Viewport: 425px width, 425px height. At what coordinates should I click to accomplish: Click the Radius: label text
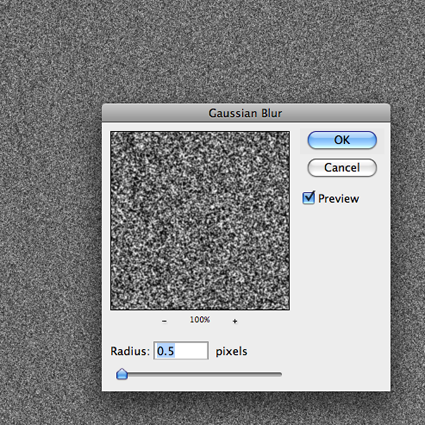coord(130,351)
